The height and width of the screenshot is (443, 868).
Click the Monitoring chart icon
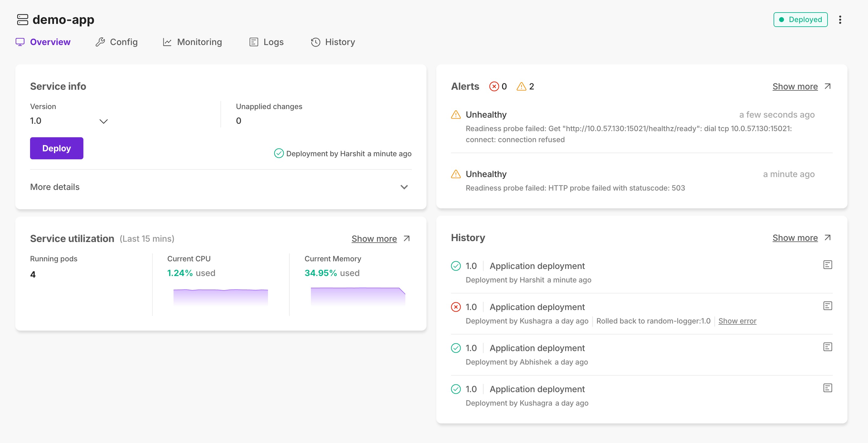167,41
